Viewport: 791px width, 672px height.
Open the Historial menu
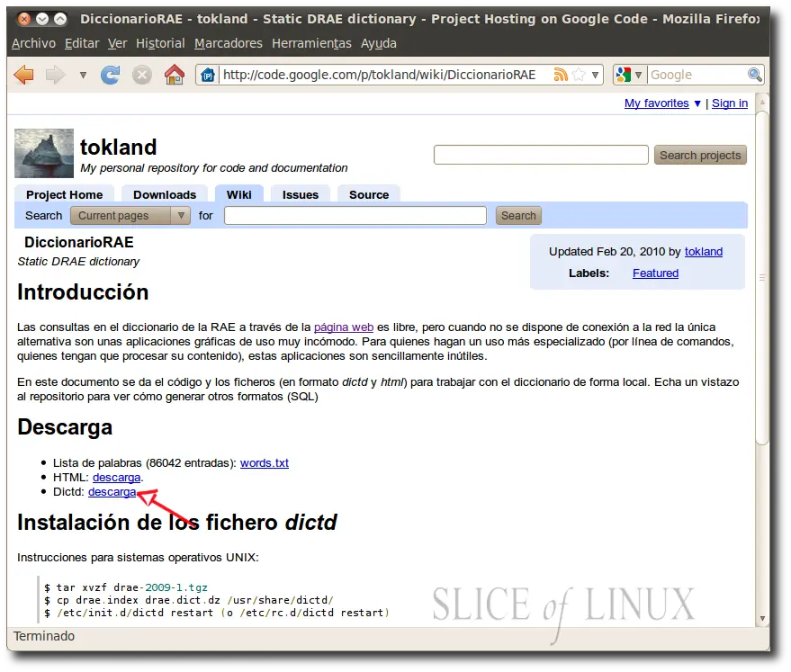pyautogui.click(x=160, y=43)
